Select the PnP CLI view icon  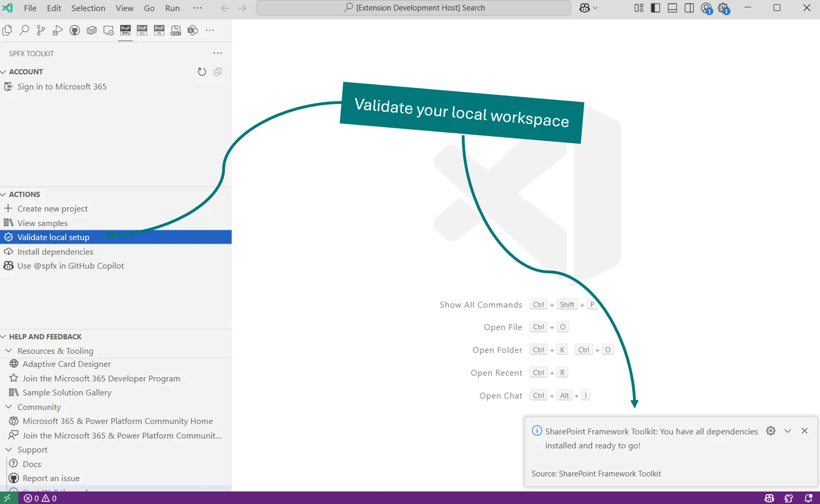click(142, 30)
